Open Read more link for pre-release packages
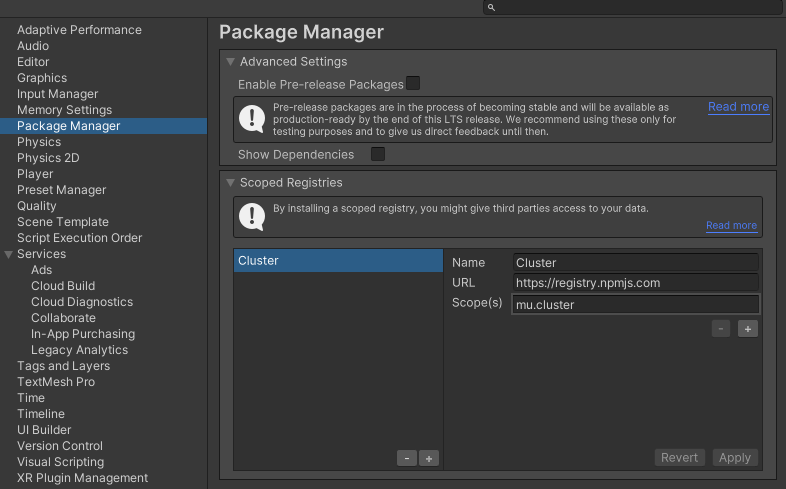This screenshot has width=786, height=489. point(738,107)
